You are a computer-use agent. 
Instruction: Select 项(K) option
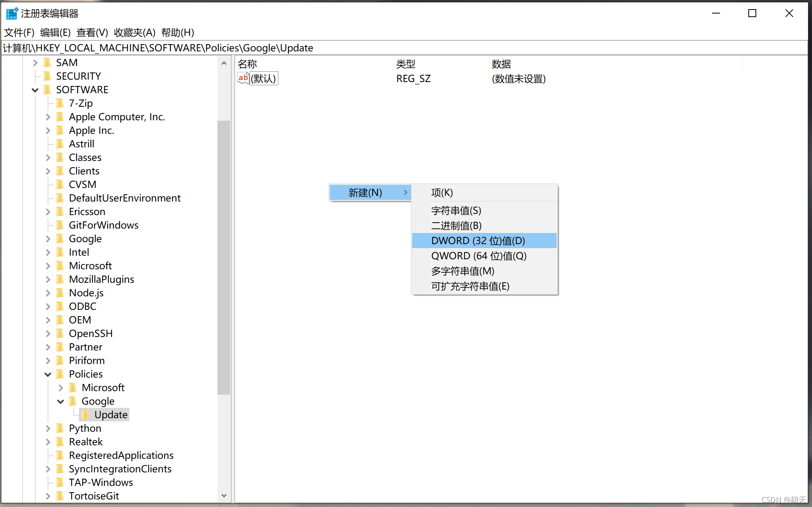(442, 192)
